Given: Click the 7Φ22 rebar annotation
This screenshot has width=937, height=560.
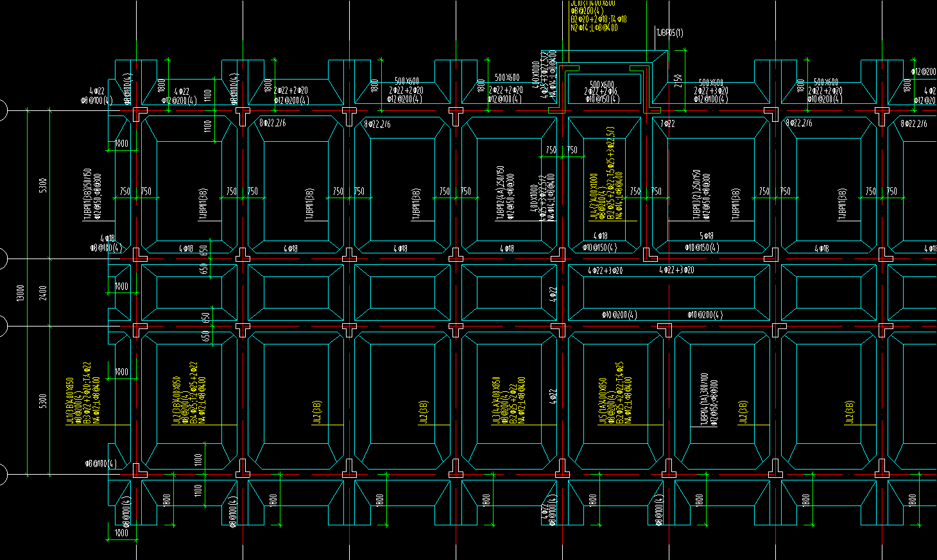Looking at the screenshot, I should coord(667,124).
